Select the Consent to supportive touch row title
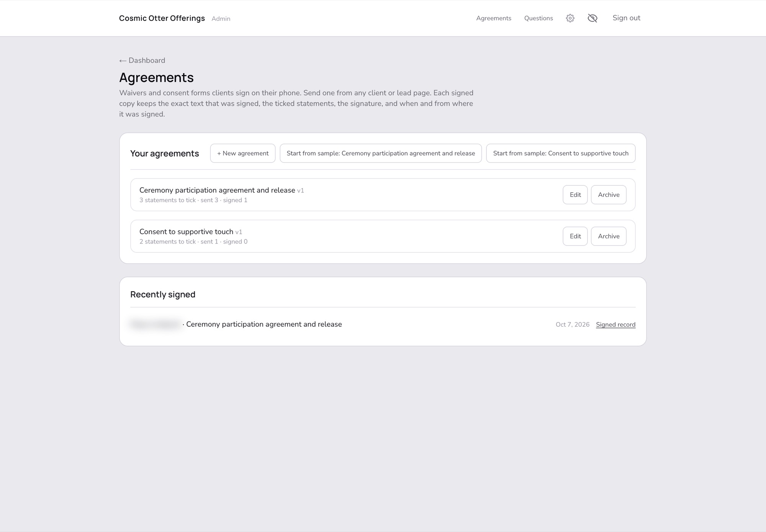Screen dimensions: 766x532 tap(186, 232)
